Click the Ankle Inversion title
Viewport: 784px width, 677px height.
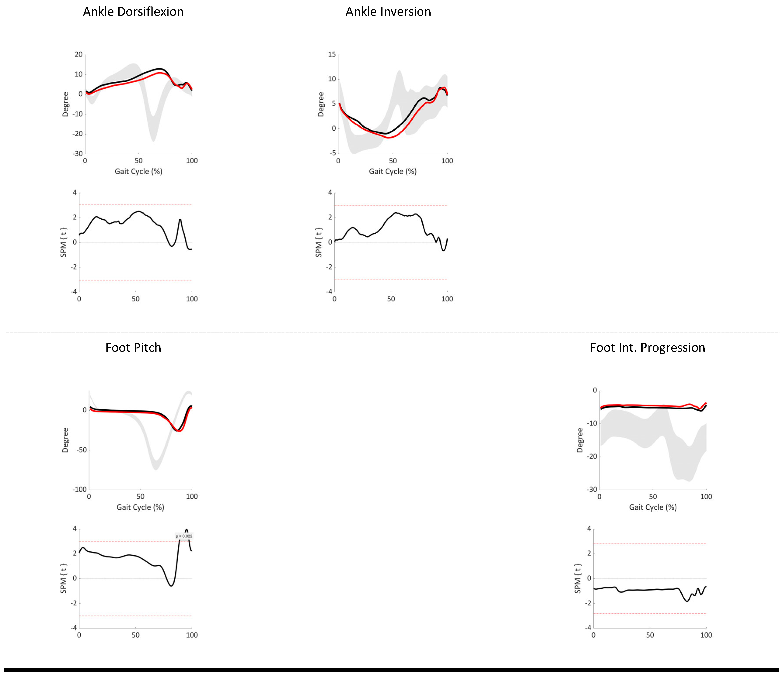tap(388, 12)
